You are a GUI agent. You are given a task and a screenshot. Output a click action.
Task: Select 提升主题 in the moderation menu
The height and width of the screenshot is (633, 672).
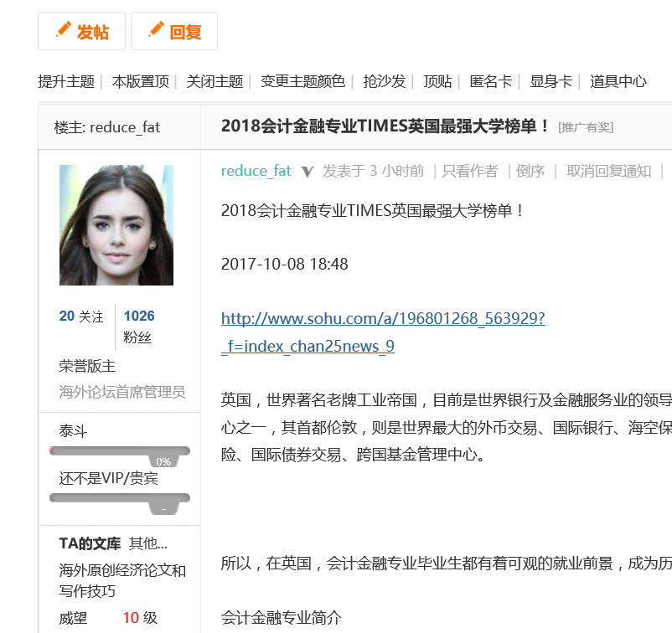point(66,81)
